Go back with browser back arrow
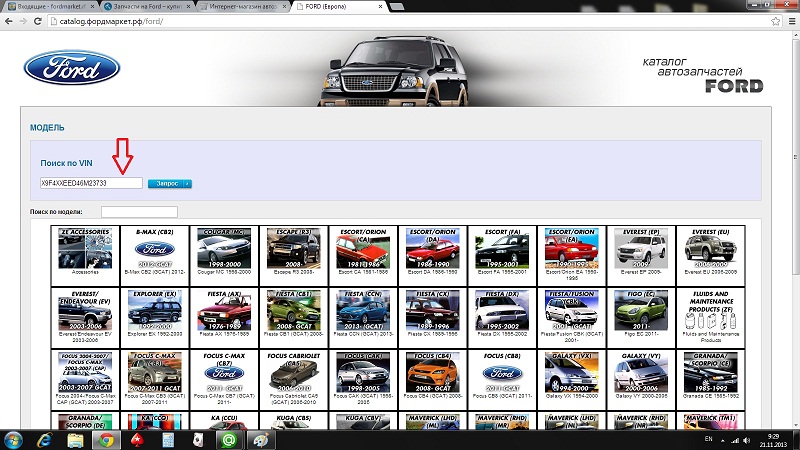Image resolution: width=800 pixels, height=450 pixels. point(9,21)
